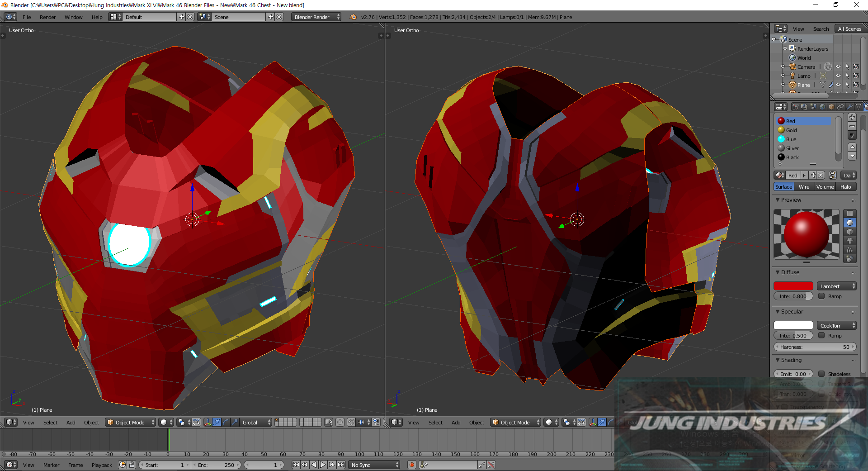Jump to the first frame in timeline
This screenshot has width=868, height=471.
click(x=296, y=465)
